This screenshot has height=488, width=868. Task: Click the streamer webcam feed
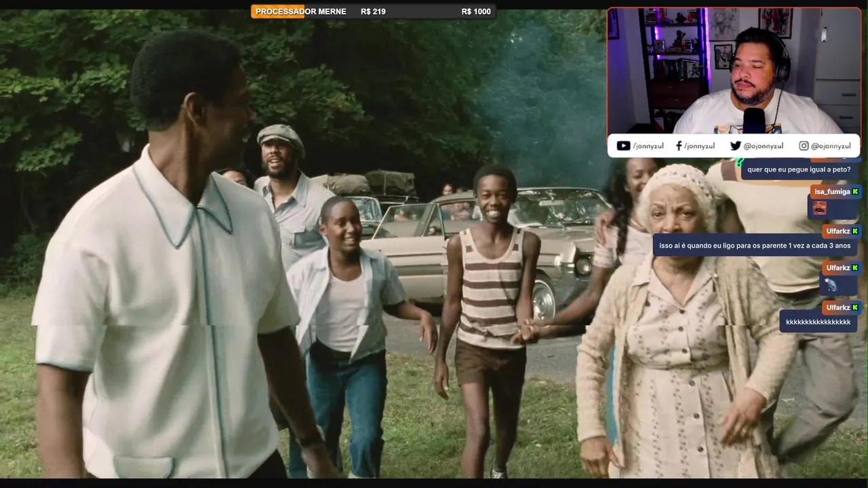coord(734,70)
